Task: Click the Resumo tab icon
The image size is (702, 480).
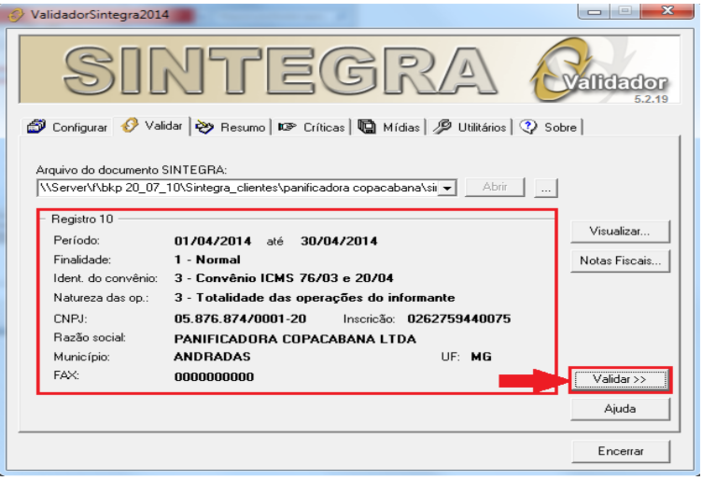Action: pyautogui.click(x=205, y=127)
